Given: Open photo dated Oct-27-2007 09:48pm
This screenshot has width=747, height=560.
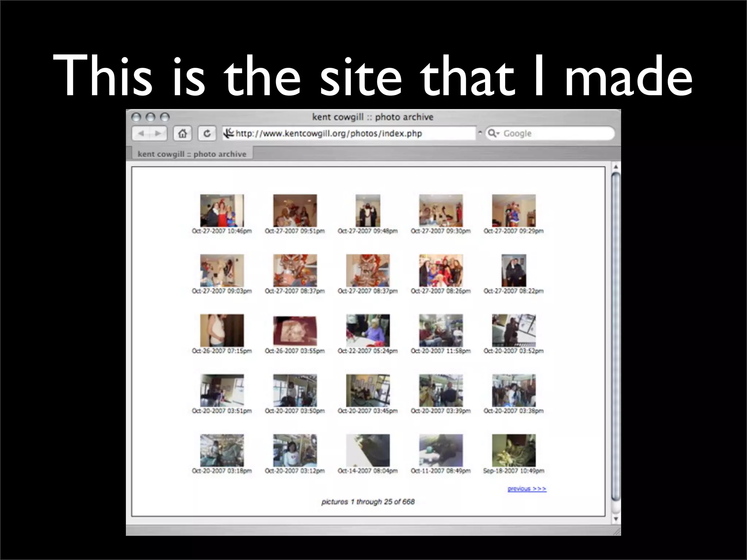Looking at the screenshot, I should (368, 210).
